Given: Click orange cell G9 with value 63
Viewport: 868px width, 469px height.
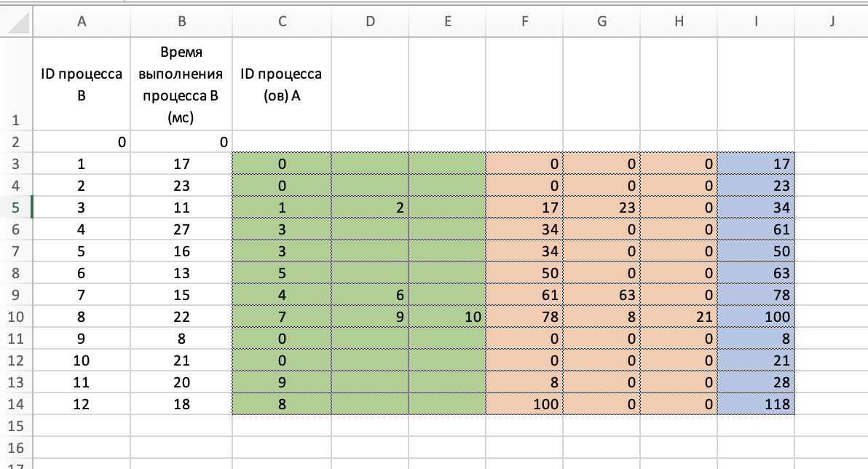Looking at the screenshot, I should [x=601, y=295].
